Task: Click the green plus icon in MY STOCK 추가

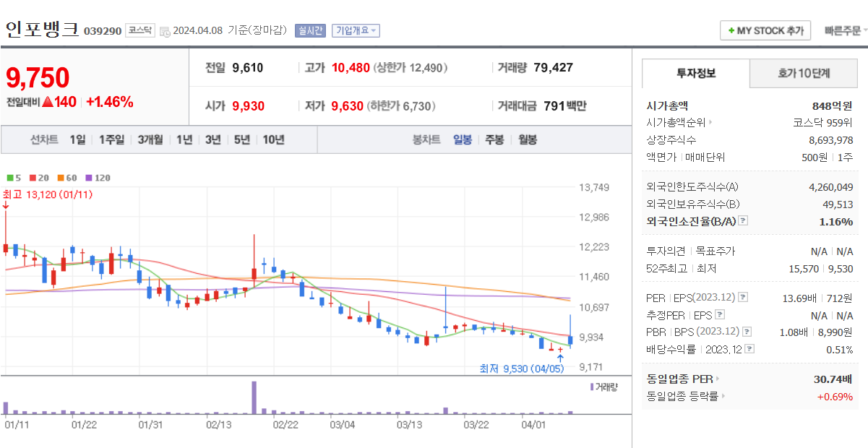Action: tap(731, 31)
